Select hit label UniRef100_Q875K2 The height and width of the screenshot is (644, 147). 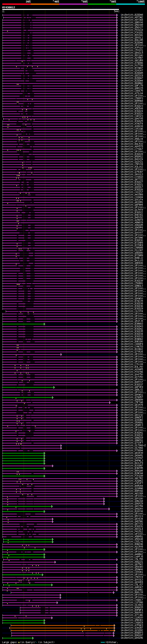click(x=132, y=565)
